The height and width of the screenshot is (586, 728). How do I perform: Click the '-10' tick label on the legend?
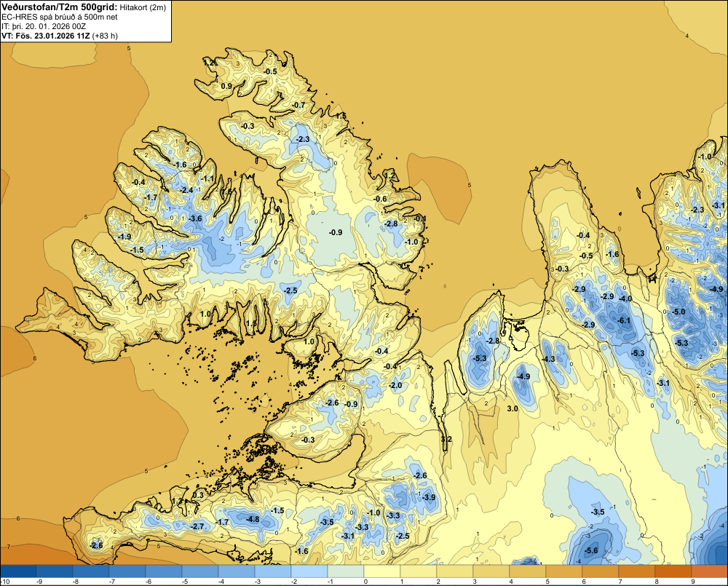(x=5, y=582)
